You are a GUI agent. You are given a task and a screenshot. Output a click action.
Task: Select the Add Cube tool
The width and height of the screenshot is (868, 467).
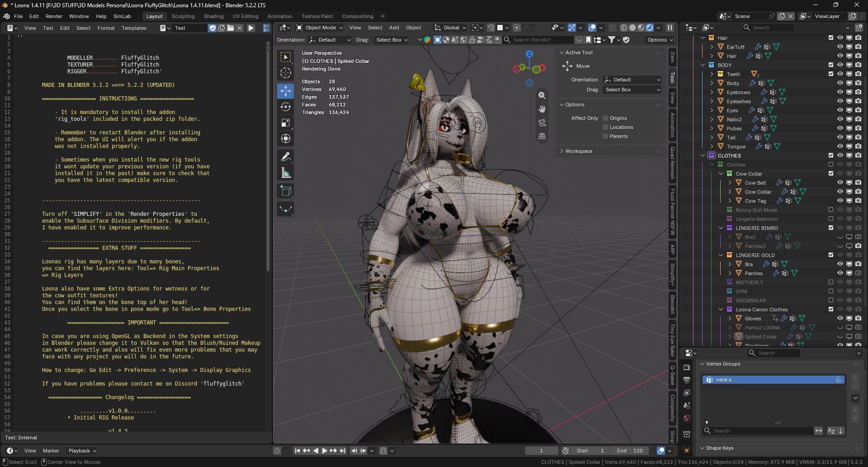point(286,191)
